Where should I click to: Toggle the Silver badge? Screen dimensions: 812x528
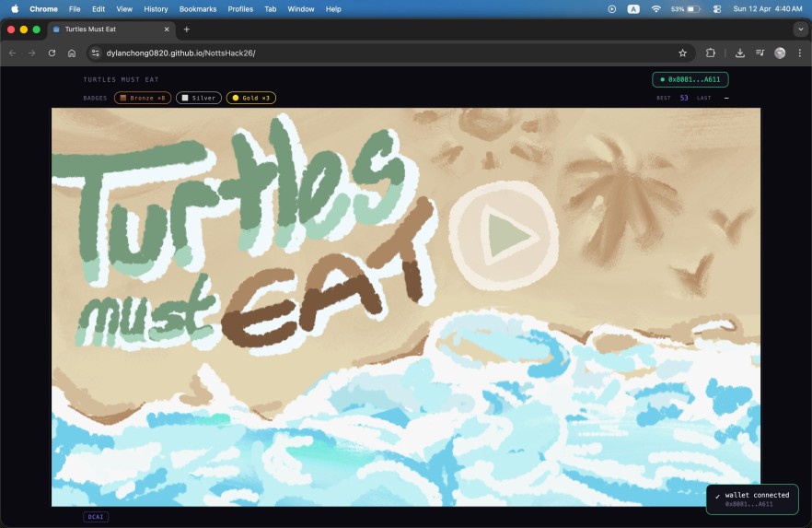(199, 98)
